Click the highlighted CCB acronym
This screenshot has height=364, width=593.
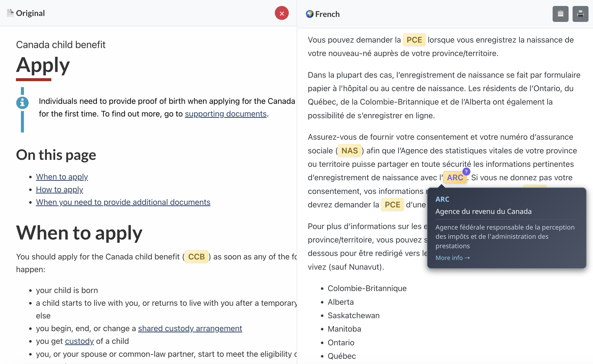pyautogui.click(x=196, y=257)
